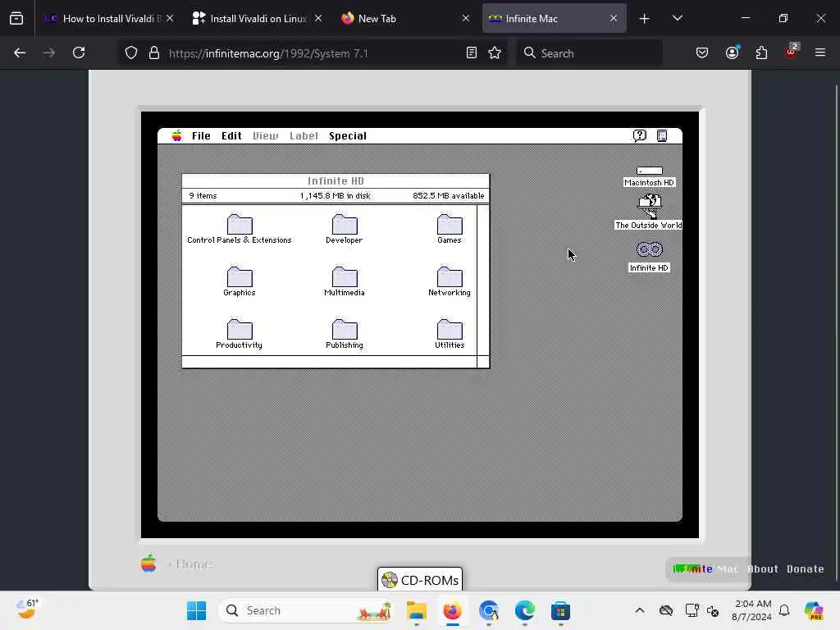Select the Developer folder icon
This screenshot has height=630, width=840.
pyautogui.click(x=345, y=225)
